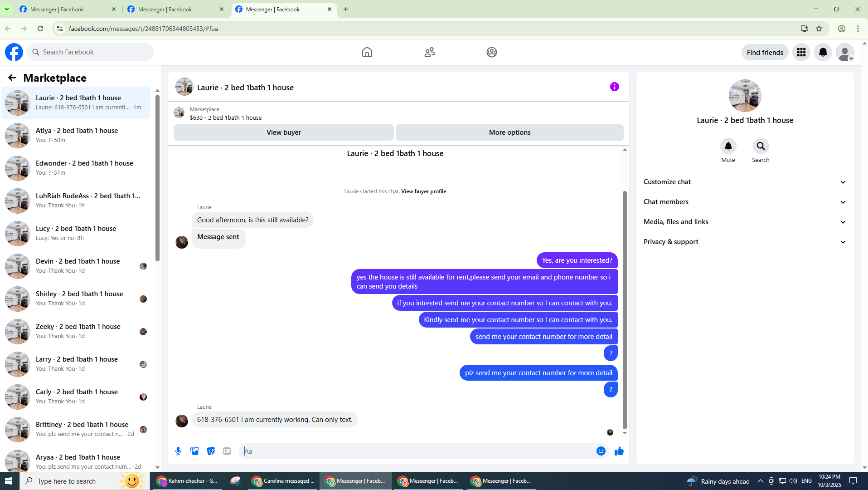Open Carly's conversation

[76, 397]
